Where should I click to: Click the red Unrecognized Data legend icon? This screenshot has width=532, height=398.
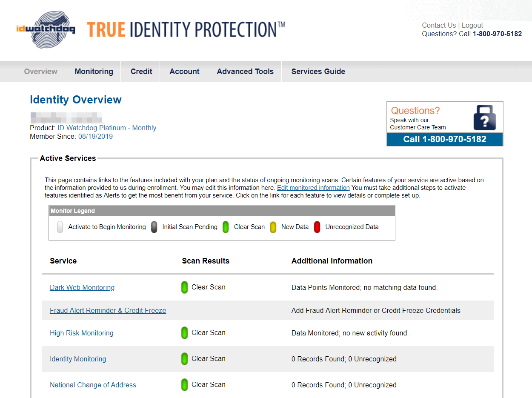317,227
